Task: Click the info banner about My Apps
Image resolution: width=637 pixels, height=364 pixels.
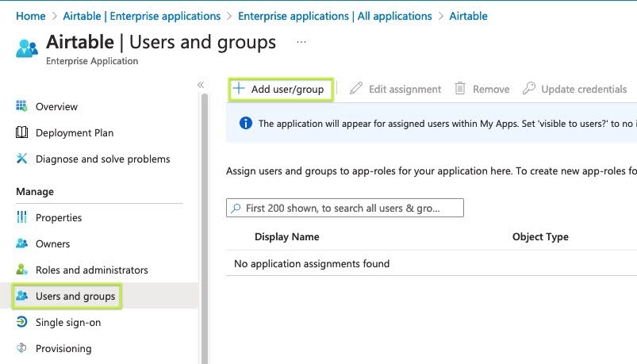Action: (432, 123)
